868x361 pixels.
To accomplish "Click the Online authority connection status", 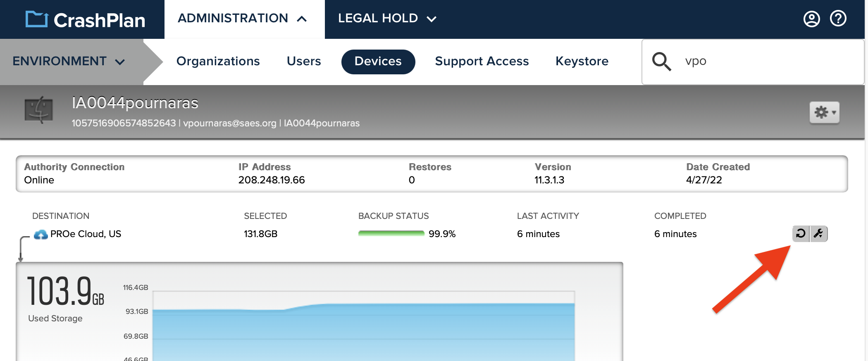I will pos(39,180).
